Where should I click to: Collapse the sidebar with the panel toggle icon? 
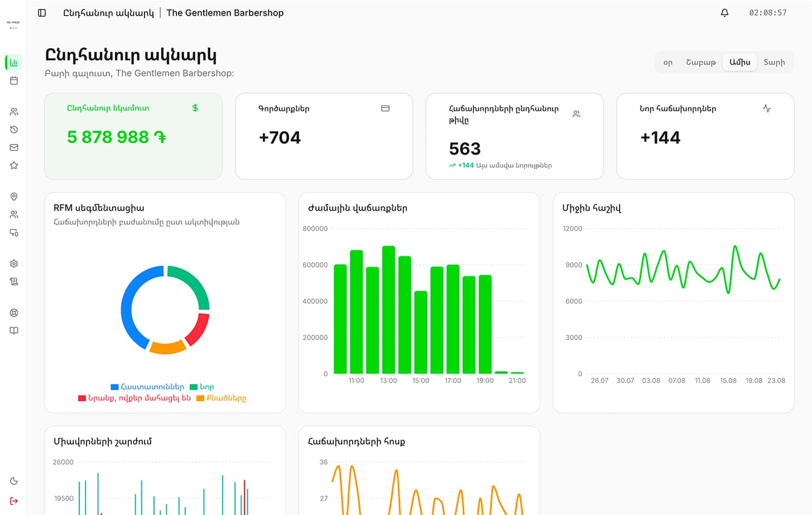[x=42, y=13]
